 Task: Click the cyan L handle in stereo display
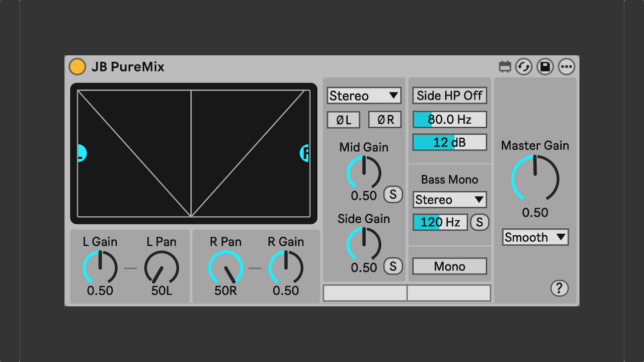[82, 153]
